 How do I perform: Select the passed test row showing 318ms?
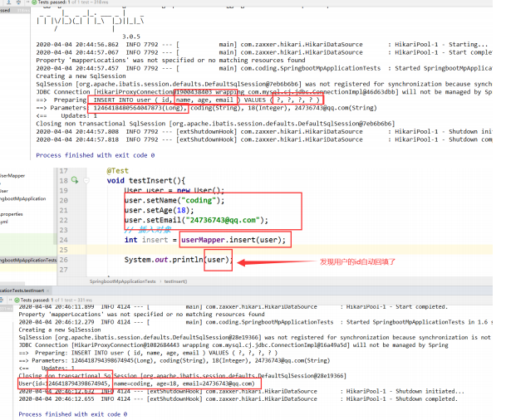(x=14, y=10)
